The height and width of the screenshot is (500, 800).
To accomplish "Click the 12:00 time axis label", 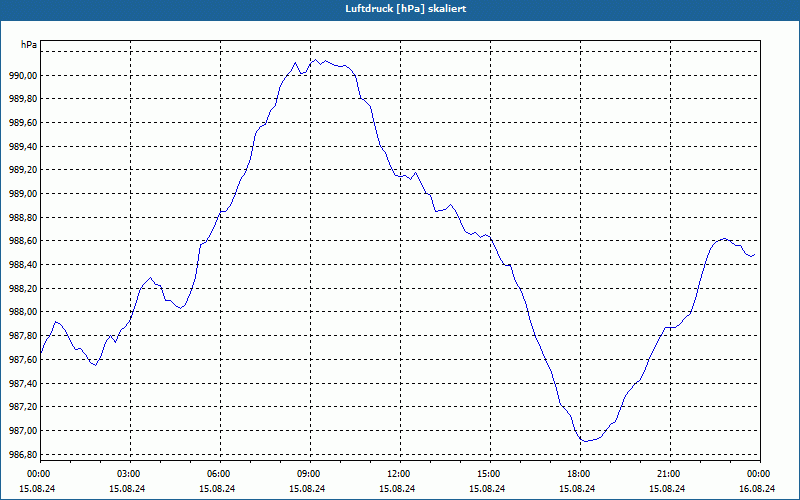I will click(400, 474).
